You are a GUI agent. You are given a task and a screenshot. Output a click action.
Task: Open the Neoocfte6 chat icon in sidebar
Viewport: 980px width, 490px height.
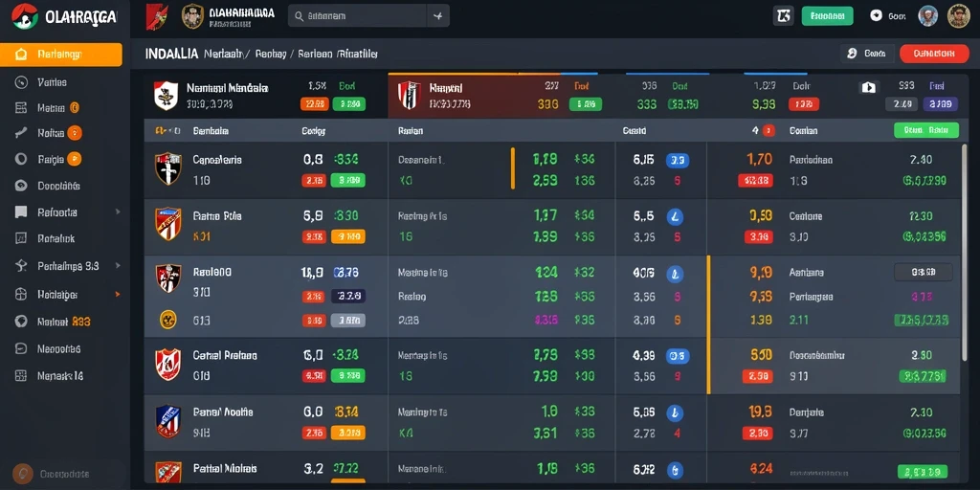click(x=21, y=348)
